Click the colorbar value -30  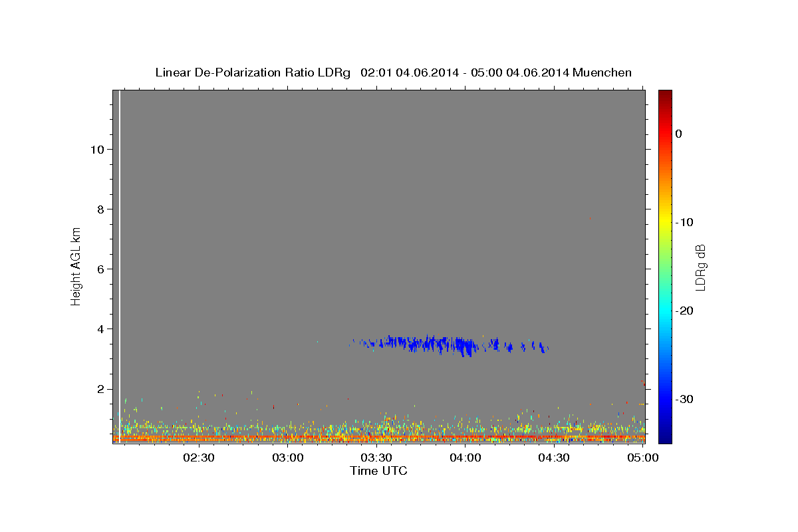point(684,399)
